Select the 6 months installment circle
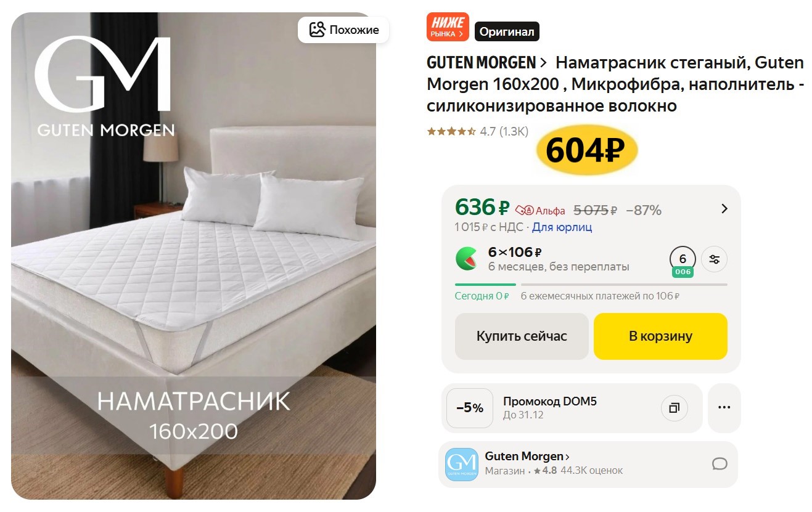Screen dimensions: 812x512 [683, 261]
